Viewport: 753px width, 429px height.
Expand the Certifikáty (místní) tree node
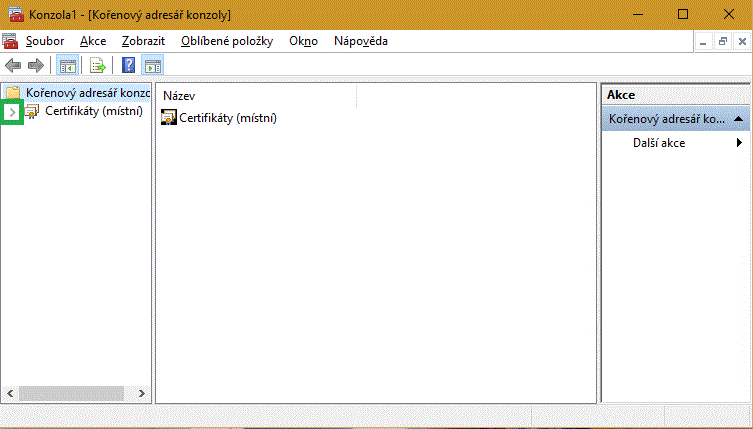click(x=11, y=112)
